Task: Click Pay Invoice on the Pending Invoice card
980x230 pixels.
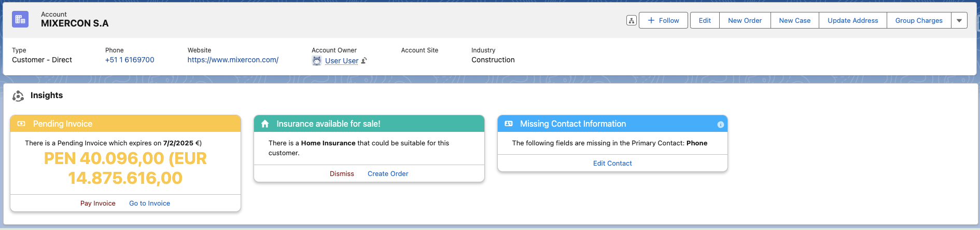Action: click(x=98, y=203)
